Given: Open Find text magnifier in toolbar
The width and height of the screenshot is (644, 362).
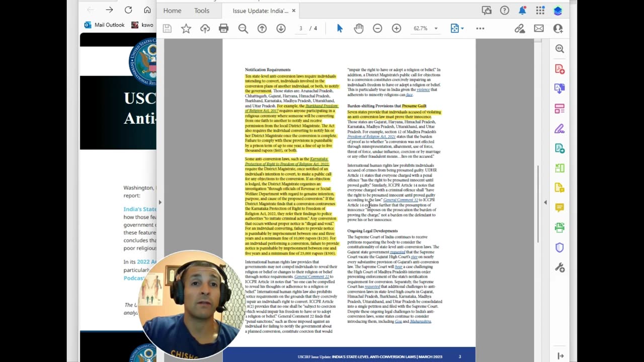Looking at the screenshot, I should (243, 29).
